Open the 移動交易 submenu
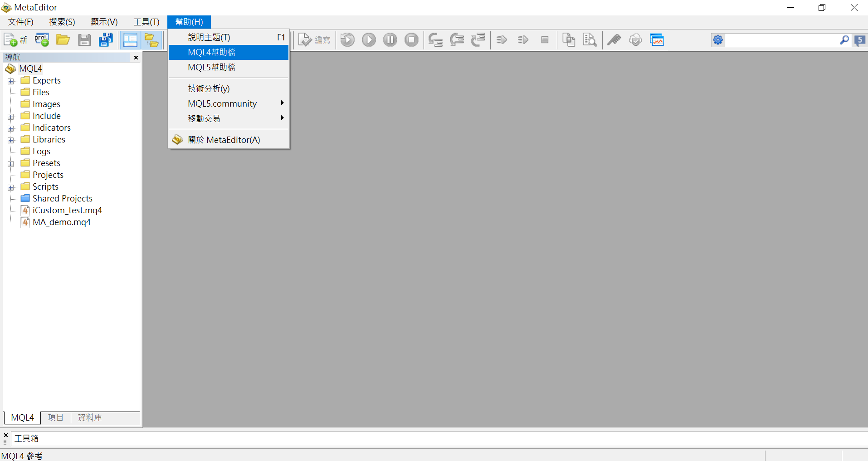The width and height of the screenshot is (868, 461). click(229, 118)
